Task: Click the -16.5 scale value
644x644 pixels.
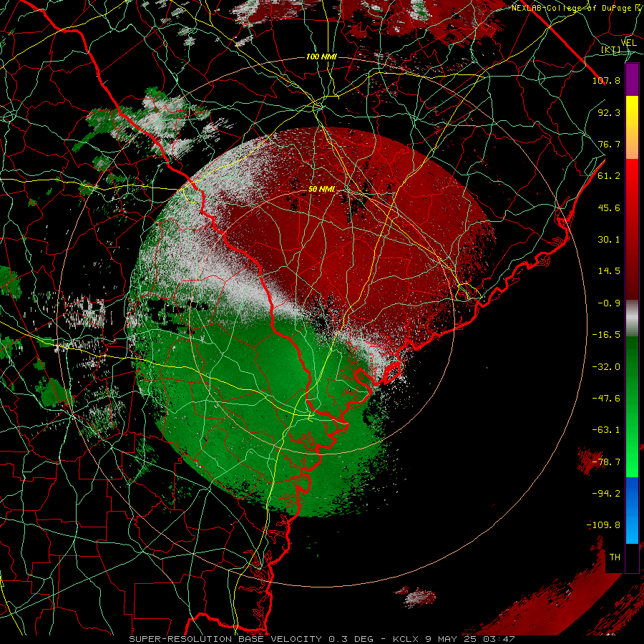Action: [x=606, y=335]
